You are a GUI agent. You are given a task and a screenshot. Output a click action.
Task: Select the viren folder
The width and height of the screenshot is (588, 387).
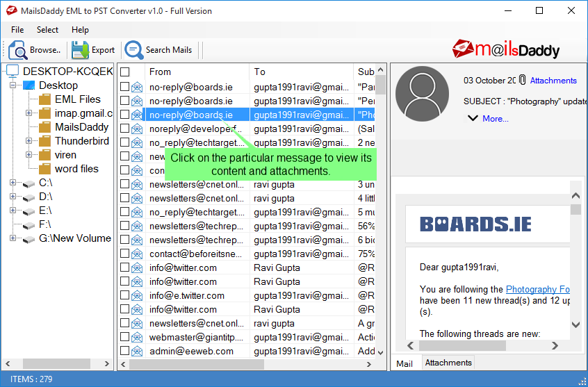[x=58, y=155]
